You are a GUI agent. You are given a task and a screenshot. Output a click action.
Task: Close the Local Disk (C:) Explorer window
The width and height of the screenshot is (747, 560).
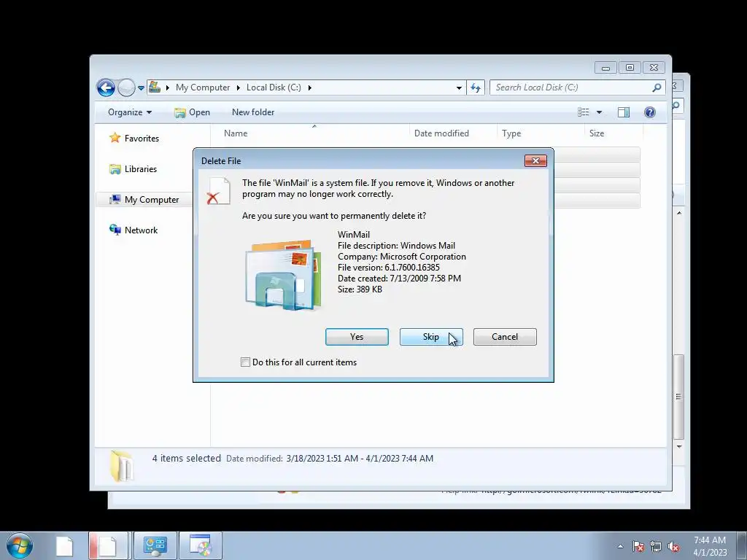[x=654, y=68]
